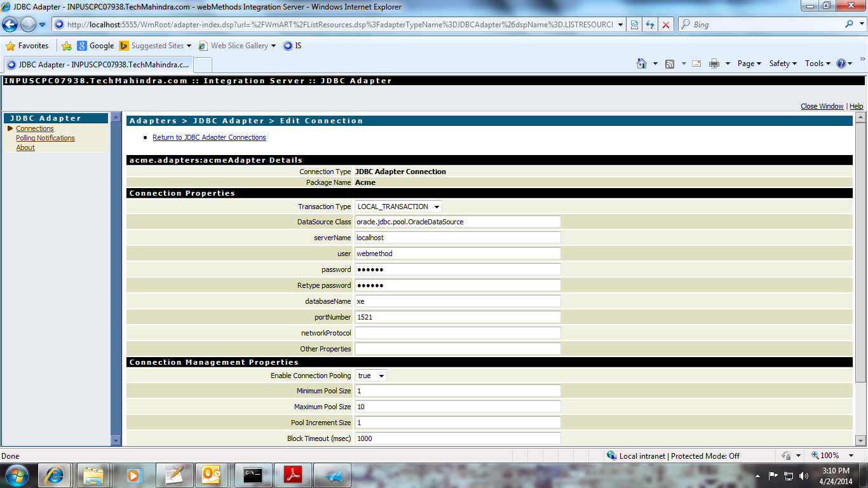The image size is (868, 488).
Task: Open Connections in the sidebar
Action: pyautogui.click(x=35, y=128)
